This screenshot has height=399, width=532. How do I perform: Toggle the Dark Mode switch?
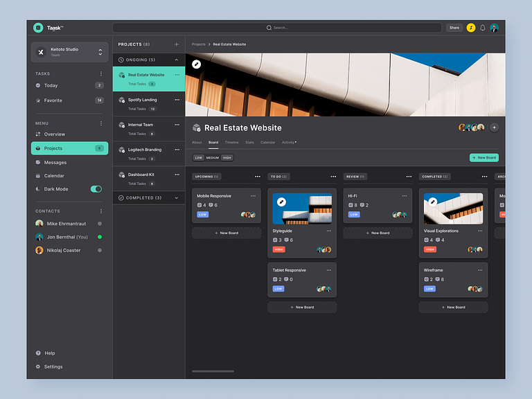(96, 189)
